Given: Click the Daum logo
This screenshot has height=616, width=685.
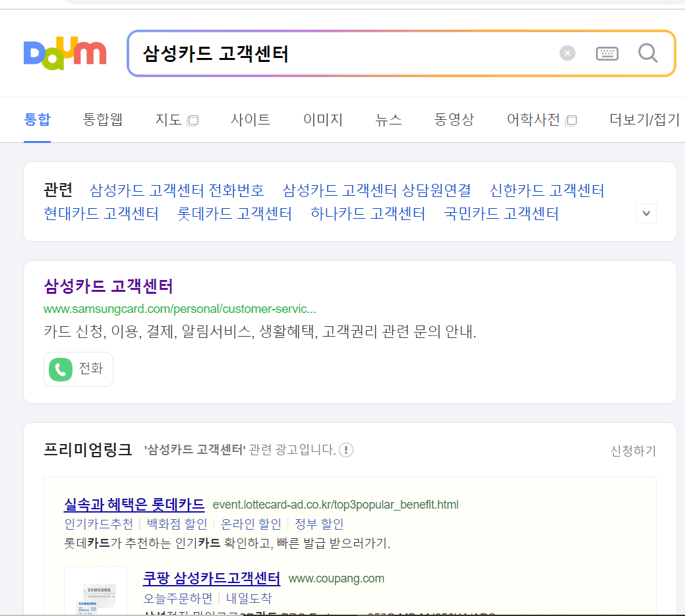Looking at the screenshot, I should tap(65, 53).
